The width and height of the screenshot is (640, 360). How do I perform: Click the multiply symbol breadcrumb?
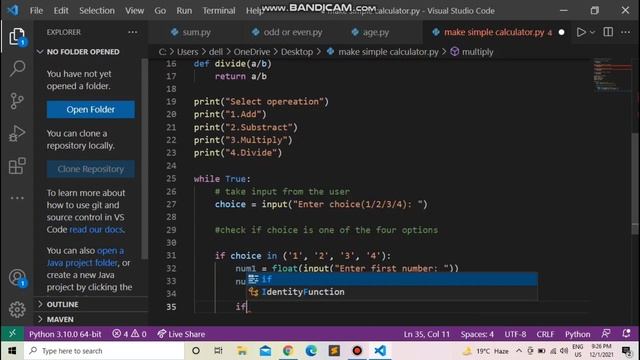(472, 52)
